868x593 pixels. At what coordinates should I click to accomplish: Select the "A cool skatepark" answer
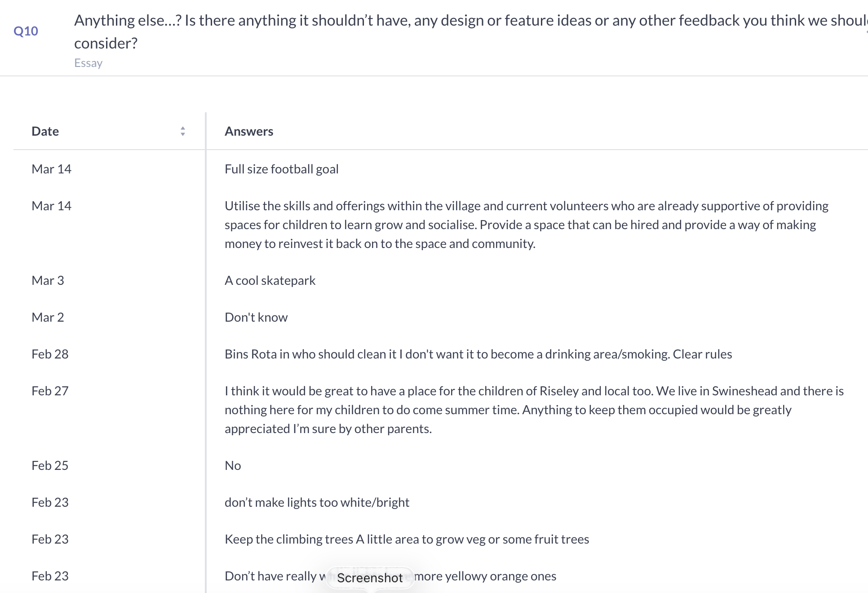pos(270,280)
